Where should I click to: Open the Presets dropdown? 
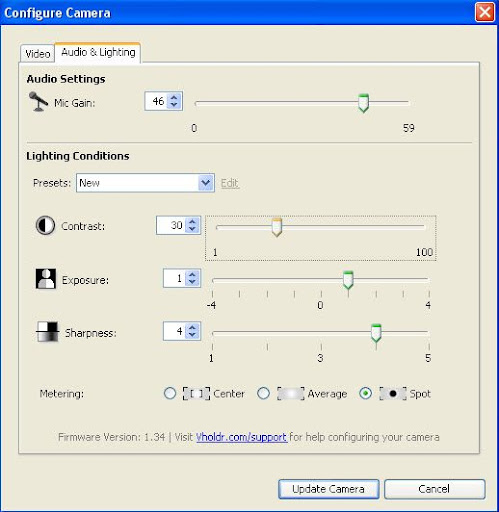pos(206,183)
